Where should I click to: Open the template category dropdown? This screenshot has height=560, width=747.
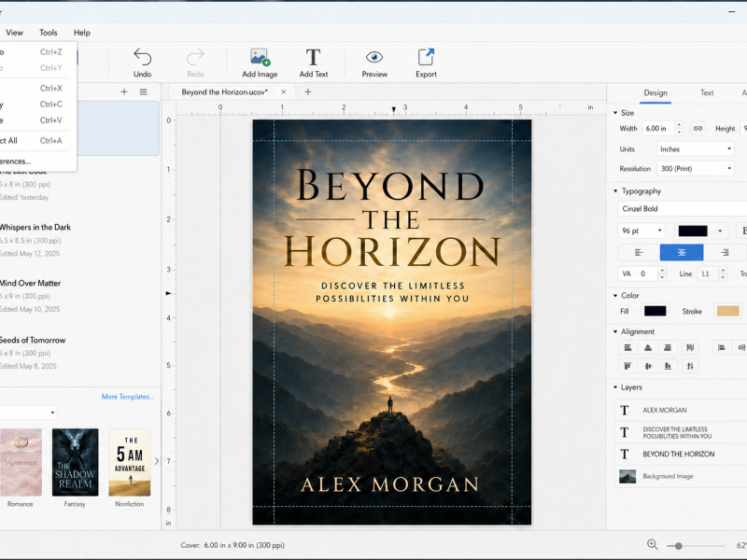tap(28, 413)
